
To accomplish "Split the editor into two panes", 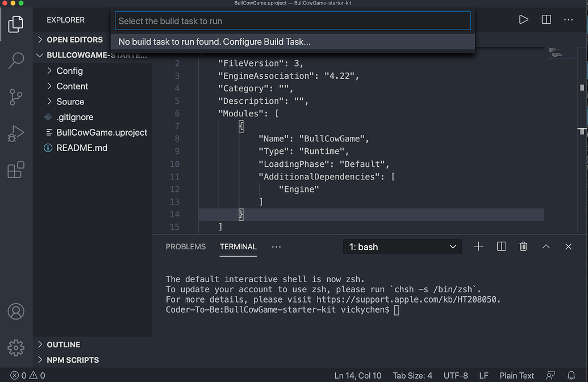I will tap(546, 19).
